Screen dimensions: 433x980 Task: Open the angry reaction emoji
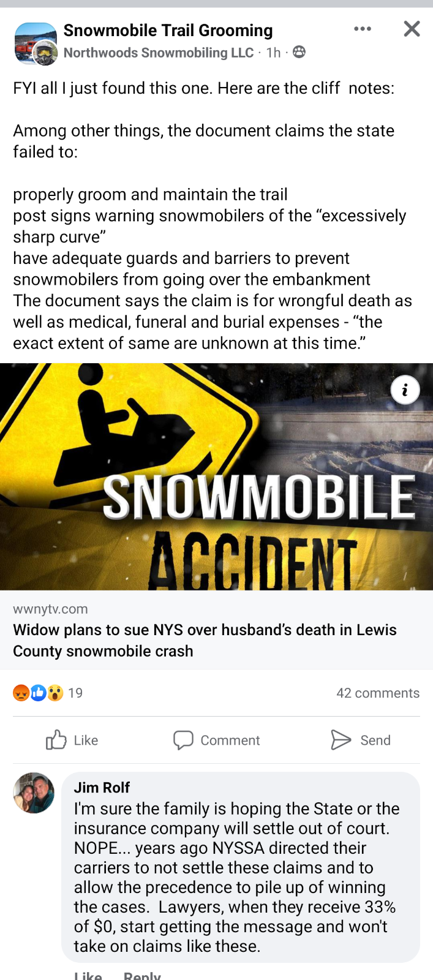[x=21, y=693]
